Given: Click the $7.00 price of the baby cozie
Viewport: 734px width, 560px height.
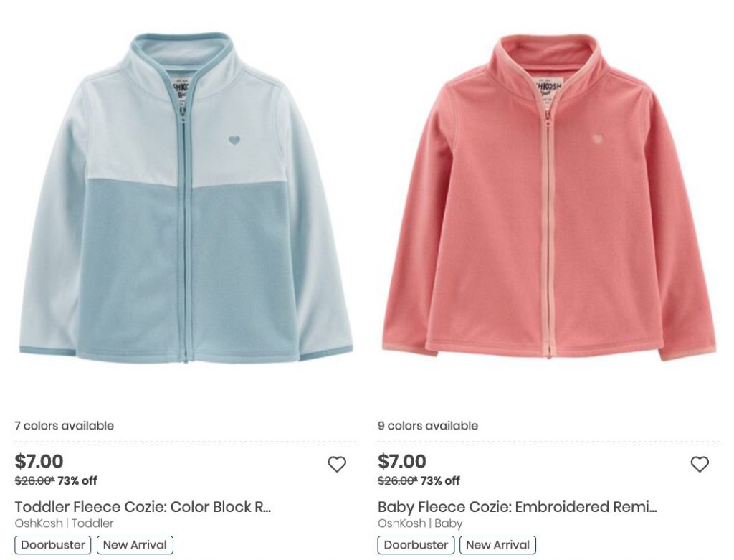Looking at the screenshot, I should (402, 461).
